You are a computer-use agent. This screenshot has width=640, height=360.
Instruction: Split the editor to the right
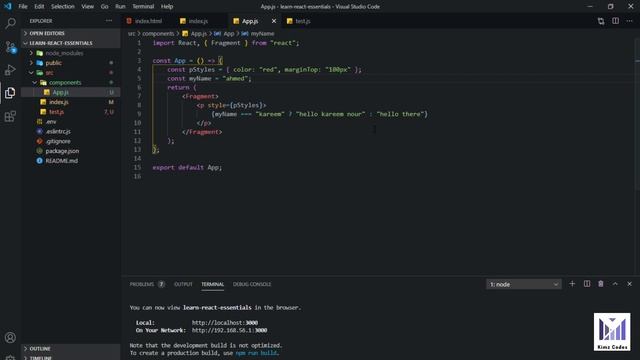tap(615, 21)
